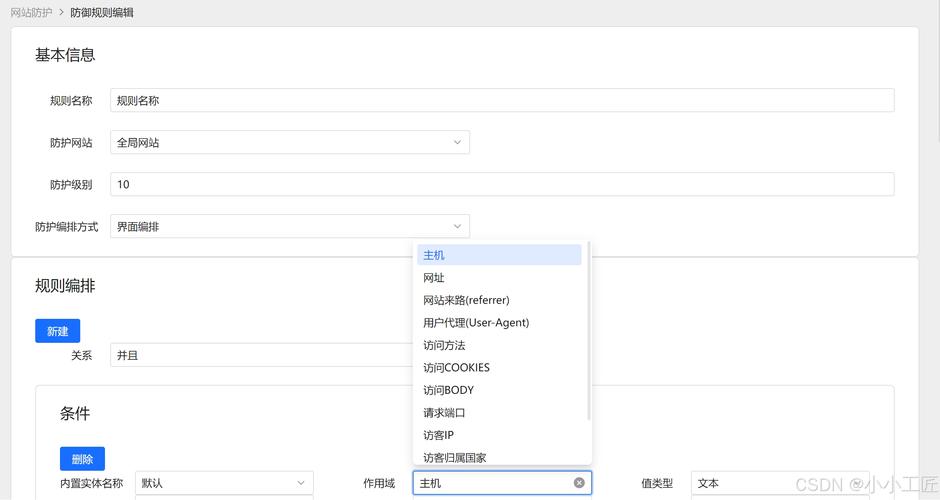Choose 访客IP option
940x500 pixels.
(x=499, y=435)
